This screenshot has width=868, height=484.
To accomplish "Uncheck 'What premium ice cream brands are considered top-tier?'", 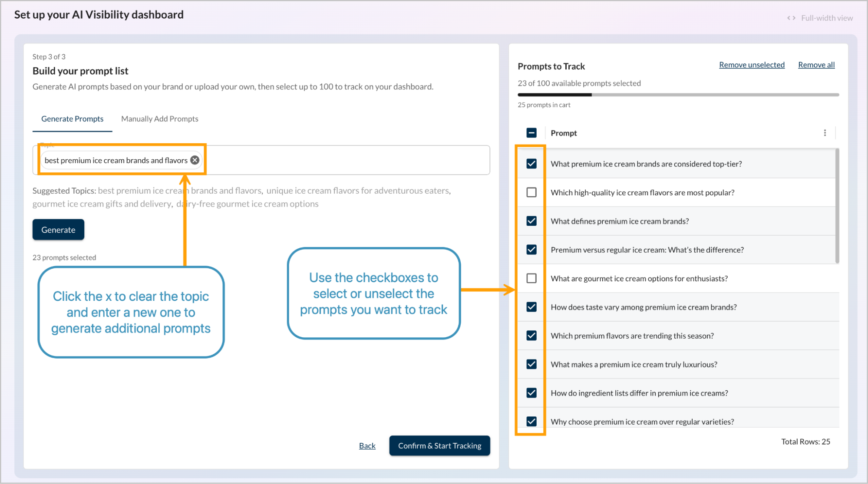I will click(x=531, y=164).
